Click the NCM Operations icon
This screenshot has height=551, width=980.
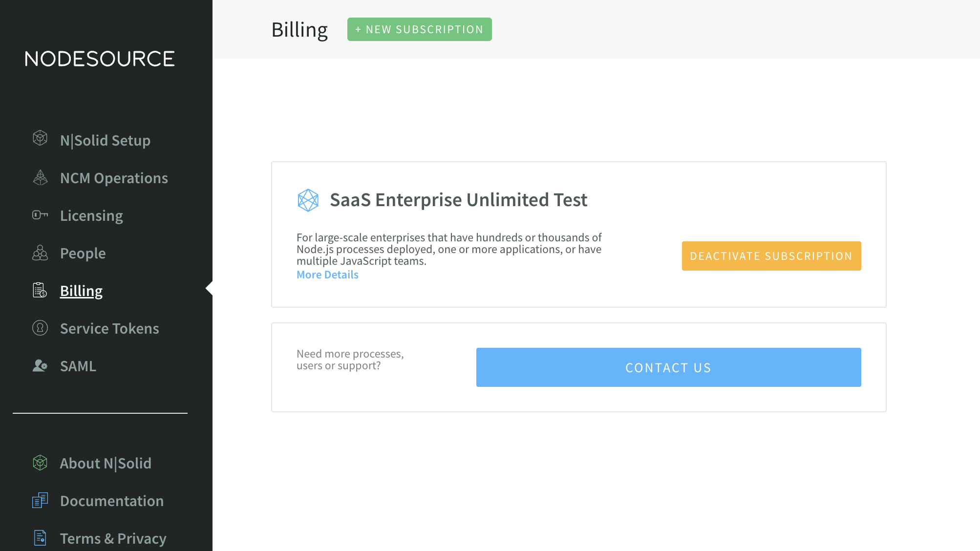click(41, 178)
